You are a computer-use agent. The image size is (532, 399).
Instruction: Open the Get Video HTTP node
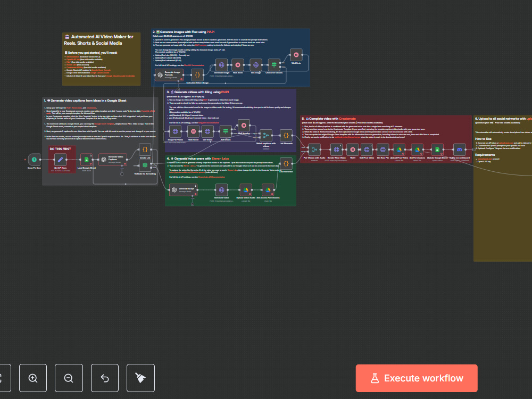tap(207, 131)
